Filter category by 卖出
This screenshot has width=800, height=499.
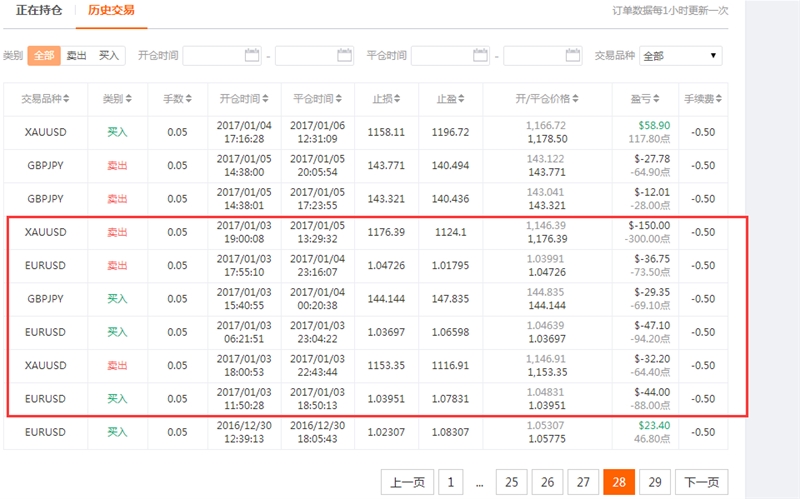pos(77,55)
